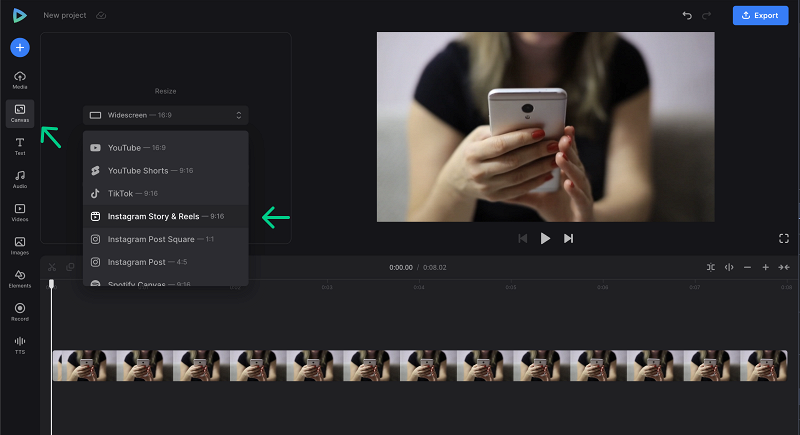Open the Audio sidebar panel
Image resolution: width=800 pixels, height=435 pixels.
pos(20,180)
